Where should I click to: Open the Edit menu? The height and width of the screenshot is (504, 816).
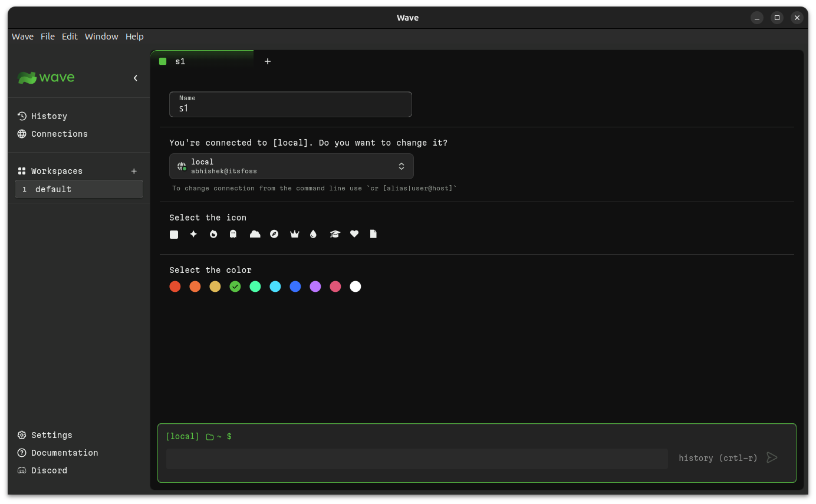[x=70, y=37]
